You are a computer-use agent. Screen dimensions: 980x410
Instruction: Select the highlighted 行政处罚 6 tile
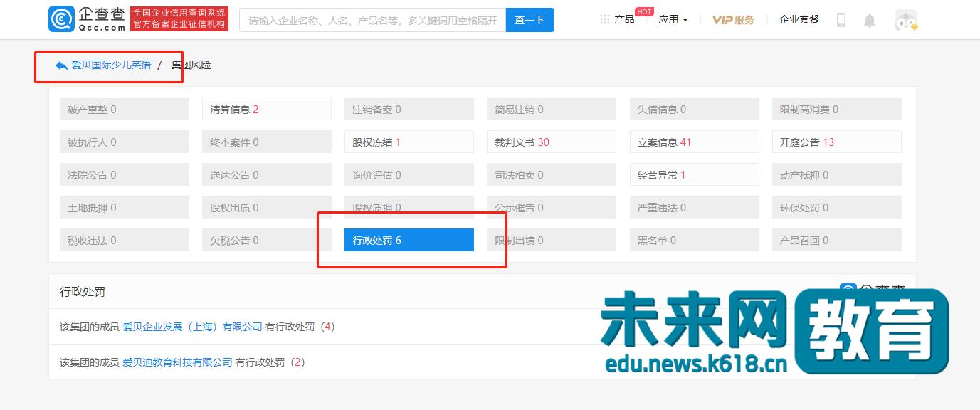[409, 240]
